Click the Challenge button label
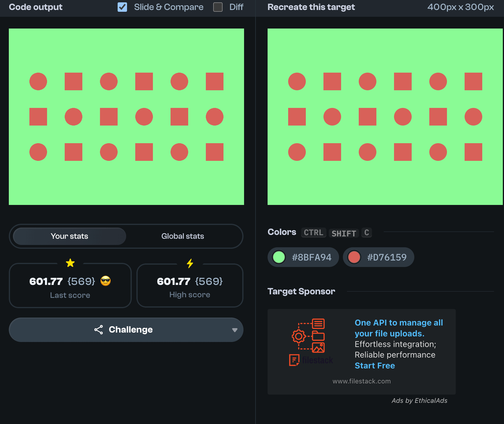504x424 pixels. [131, 330]
